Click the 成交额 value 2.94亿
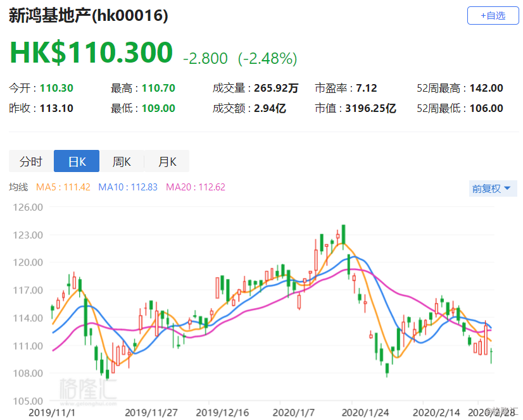 (270, 108)
